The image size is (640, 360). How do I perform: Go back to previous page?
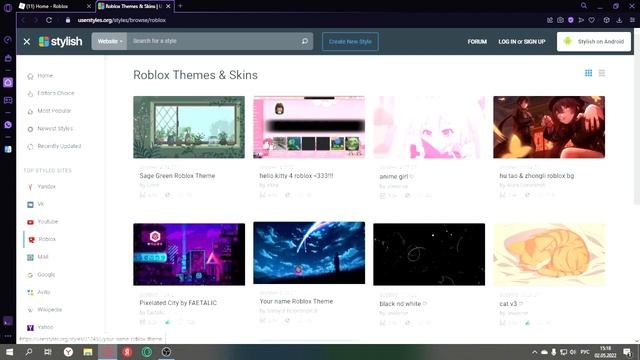tap(23, 20)
